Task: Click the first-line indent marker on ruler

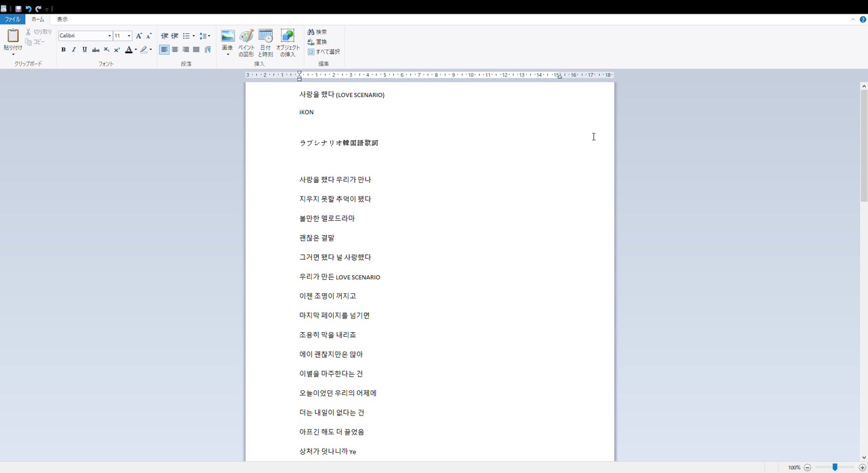Action: coord(300,73)
